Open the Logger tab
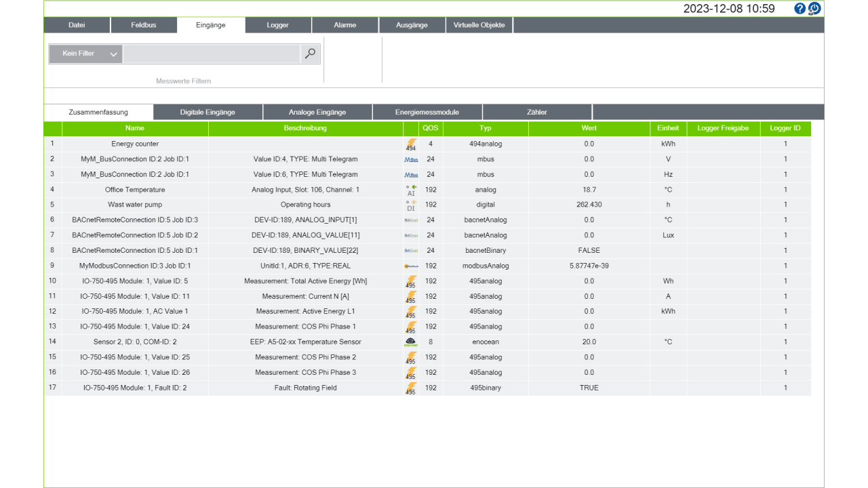Viewport: 868px width, 488px height. pos(278,25)
